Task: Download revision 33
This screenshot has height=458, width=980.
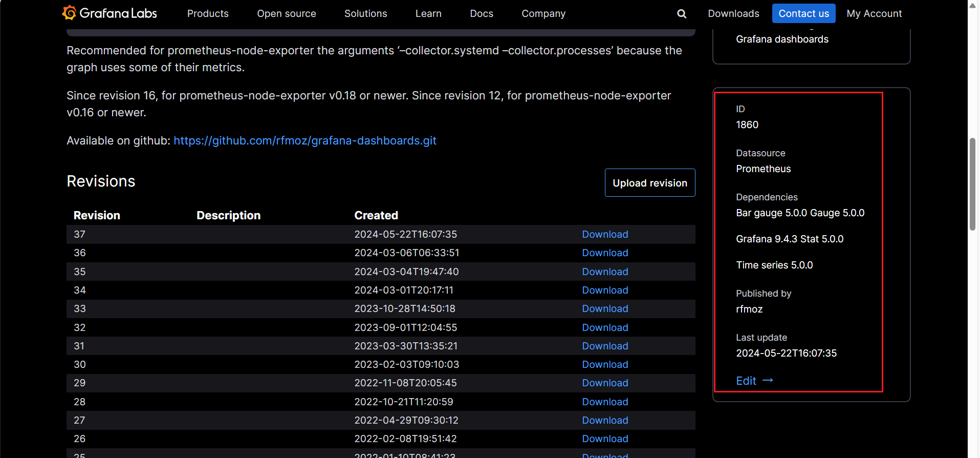Action: pyautogui.click(x=605, y=308)
